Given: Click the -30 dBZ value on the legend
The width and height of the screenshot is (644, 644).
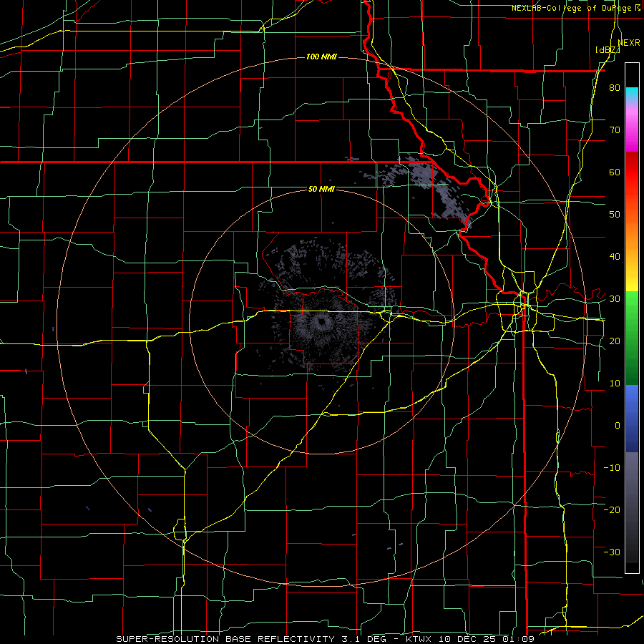Looking at the screenshot, I should [612, 552].
